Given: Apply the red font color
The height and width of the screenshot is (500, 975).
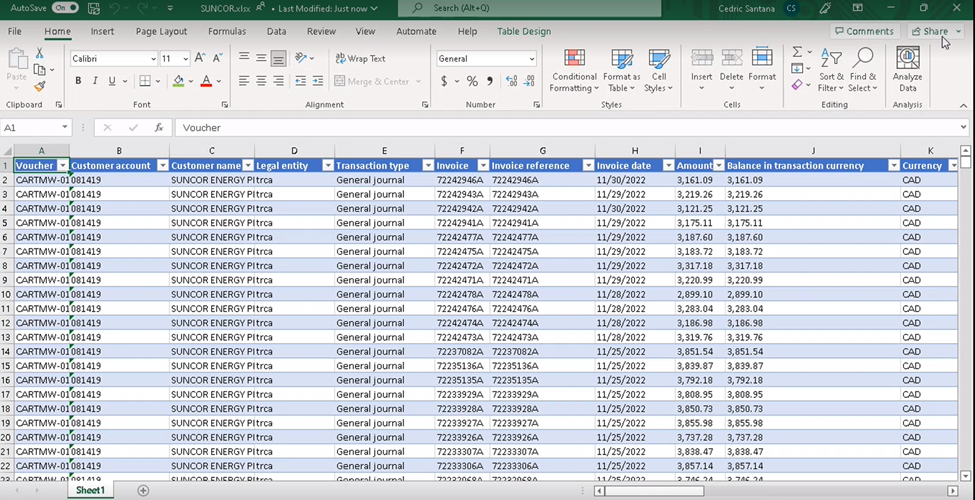Looking at the screenshot, I should (x=206, y=81).
